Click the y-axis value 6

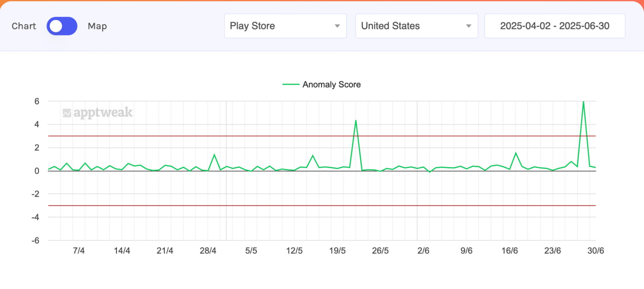point(37,101)
